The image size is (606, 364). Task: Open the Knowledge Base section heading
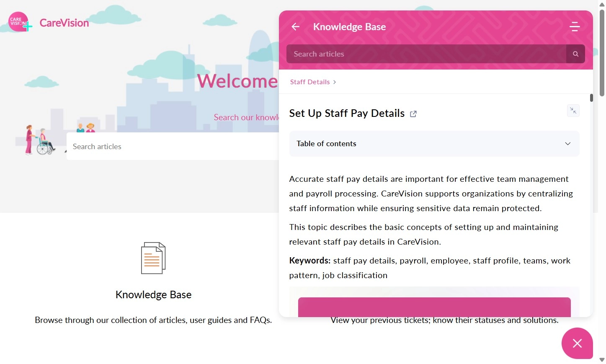153,295
